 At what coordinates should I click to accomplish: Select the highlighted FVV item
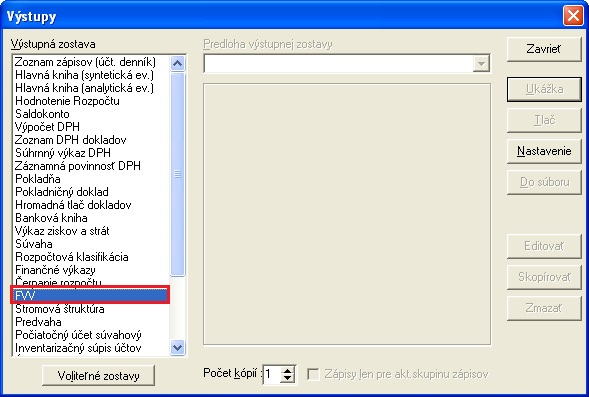90,295
